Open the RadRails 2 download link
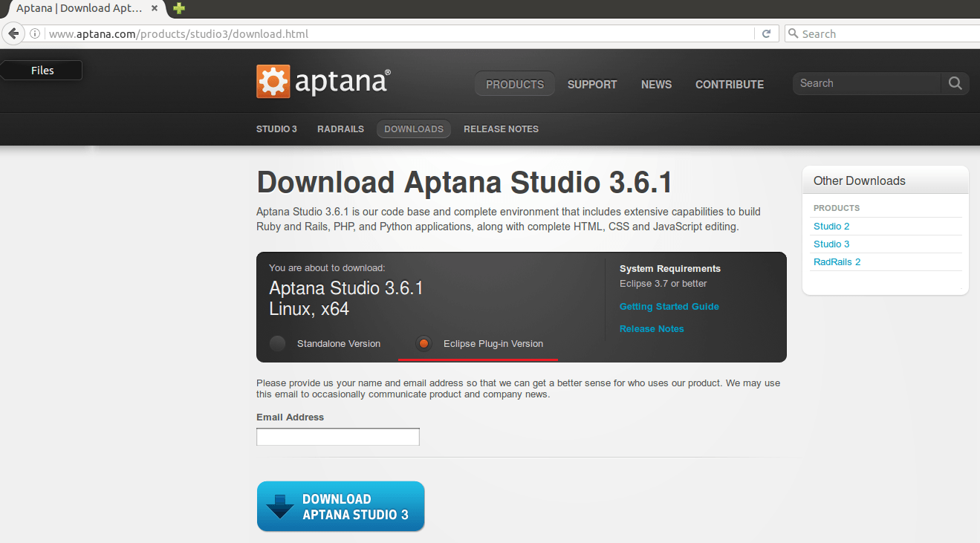This screenshot has width=980, height=543. coord(837,262)
